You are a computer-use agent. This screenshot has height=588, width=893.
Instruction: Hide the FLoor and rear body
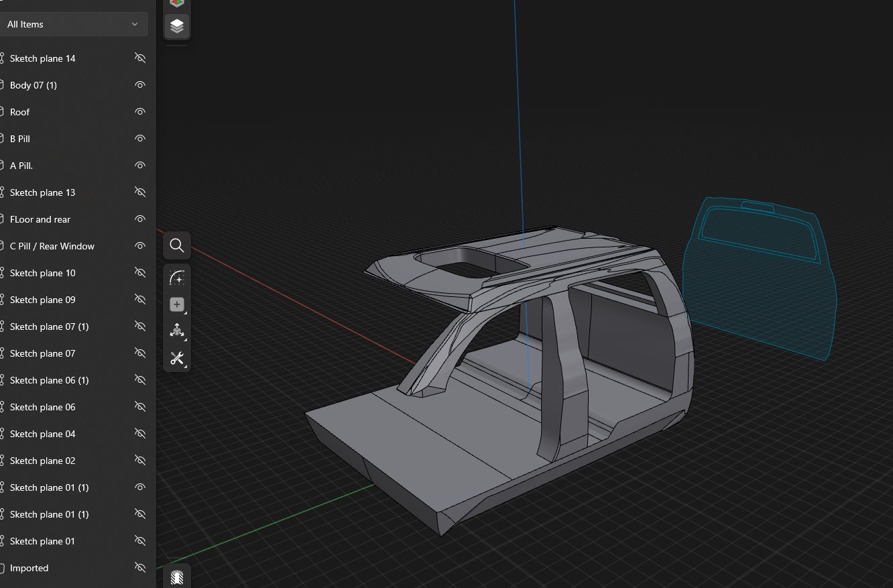point(140,219)
